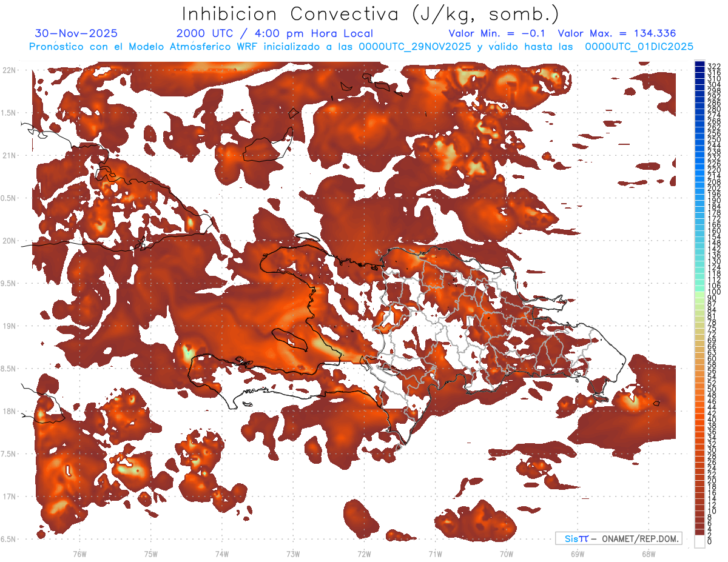Click the "18N" latitude label
The image size is (728, 562).
[10, 411]
